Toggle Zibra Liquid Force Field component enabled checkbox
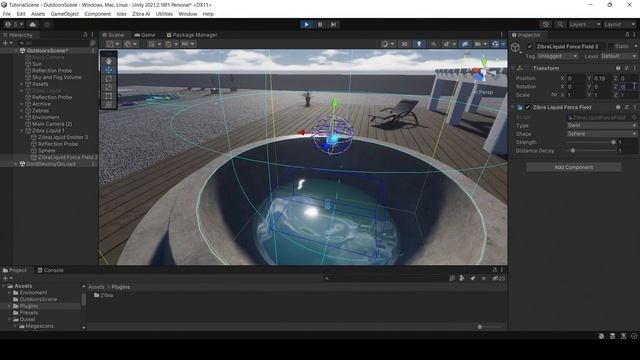 528,107
